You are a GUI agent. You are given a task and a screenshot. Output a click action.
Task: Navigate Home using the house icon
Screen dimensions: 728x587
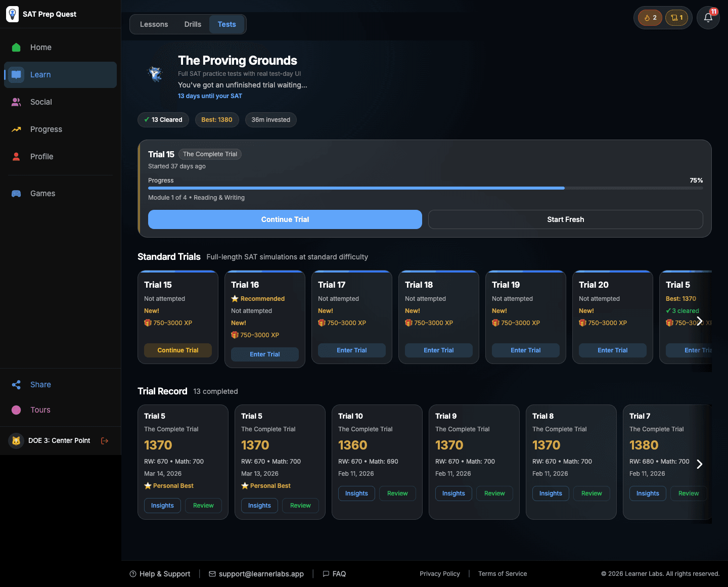coord(16,47)
